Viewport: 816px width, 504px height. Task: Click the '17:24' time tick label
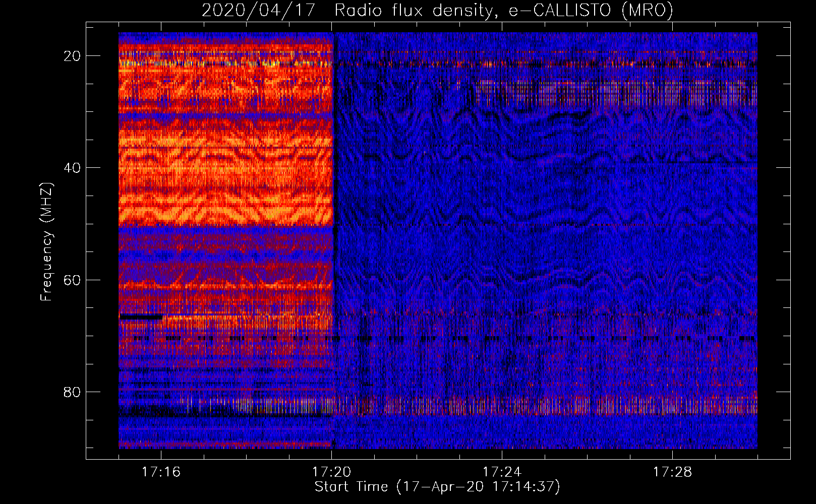click(502, 472)
